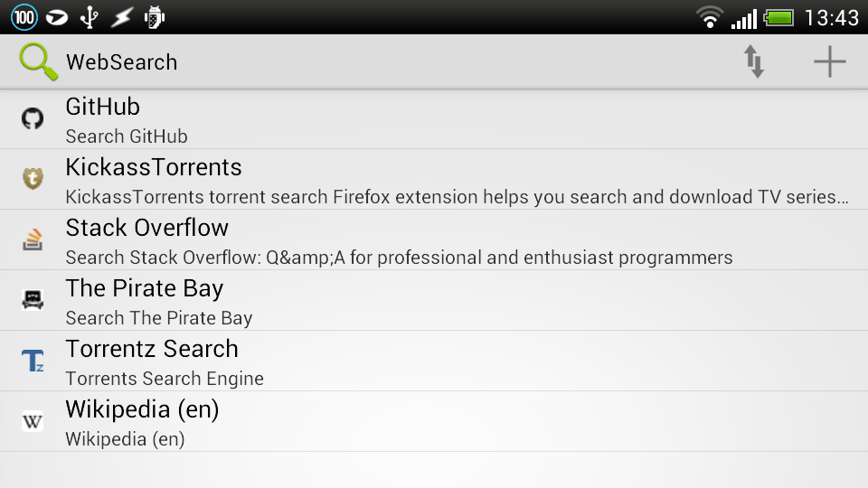Tap the Stack Overflow logo icon
868x488 pixels.
tap(33, 239)
